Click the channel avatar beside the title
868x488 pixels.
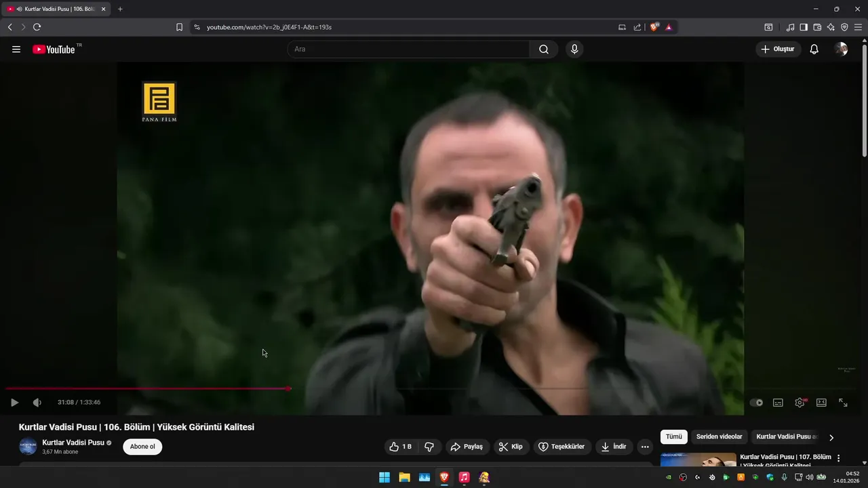click(x=28, y=447)
